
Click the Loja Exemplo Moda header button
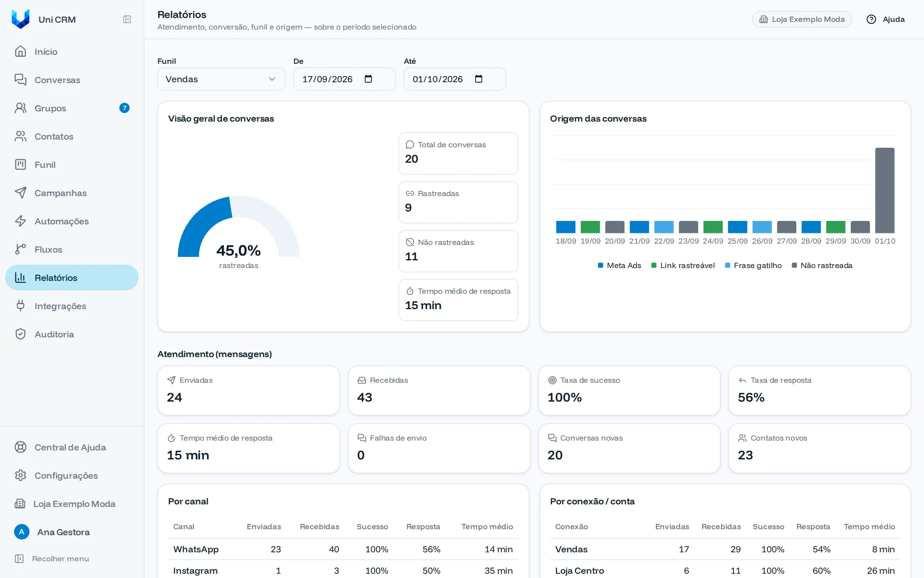pos(802,19)
